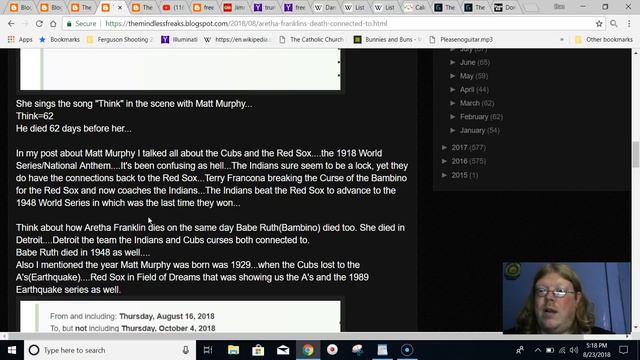Open the Wi-Fi network icon
640x360 pixels.
pos(562,350)
